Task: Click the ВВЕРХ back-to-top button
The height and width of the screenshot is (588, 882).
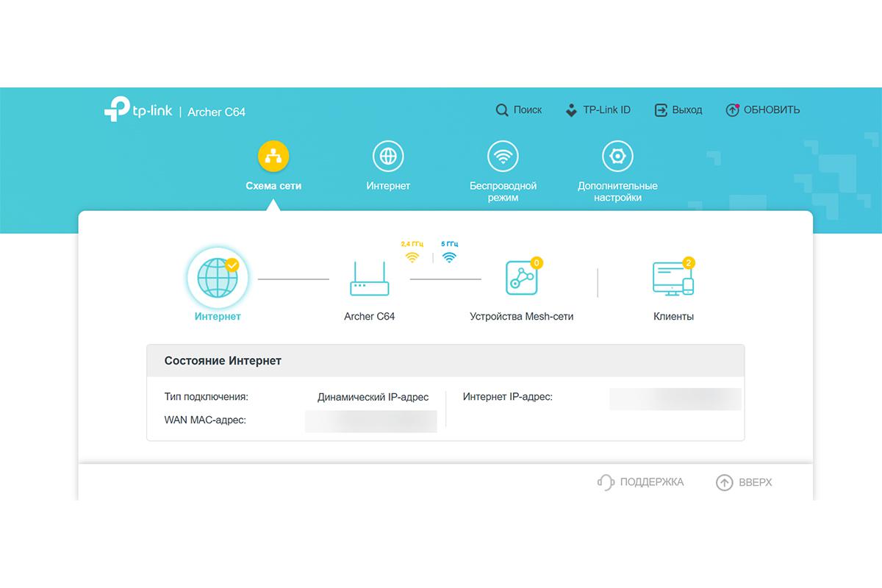Action: (x=744, y=482)
